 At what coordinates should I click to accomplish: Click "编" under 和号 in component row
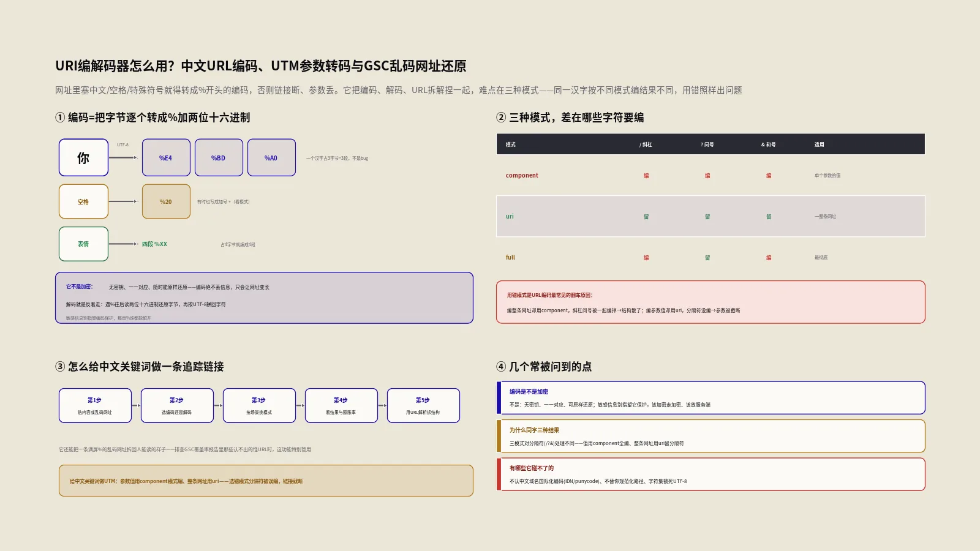(769, 175)
